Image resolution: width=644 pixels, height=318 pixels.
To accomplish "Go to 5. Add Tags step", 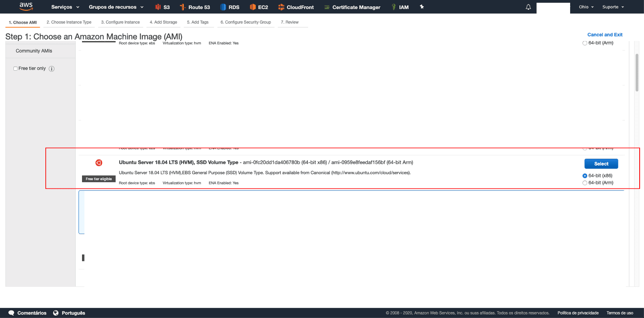I will (x=198, y=23).
